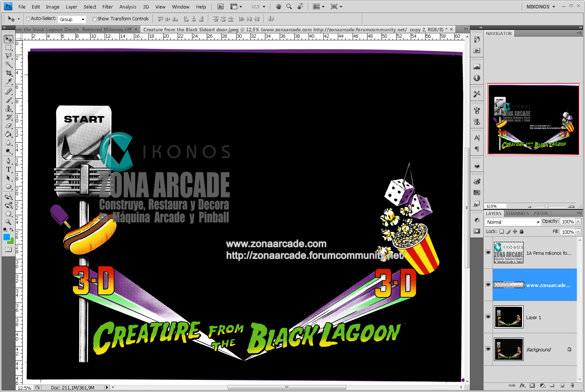The image size is (585, 392).
Task: Toggle Quick Mask mode
Action: 8,249
